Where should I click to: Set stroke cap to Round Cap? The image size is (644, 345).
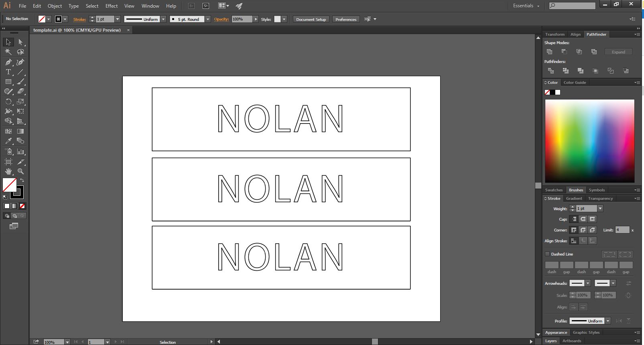583,219
